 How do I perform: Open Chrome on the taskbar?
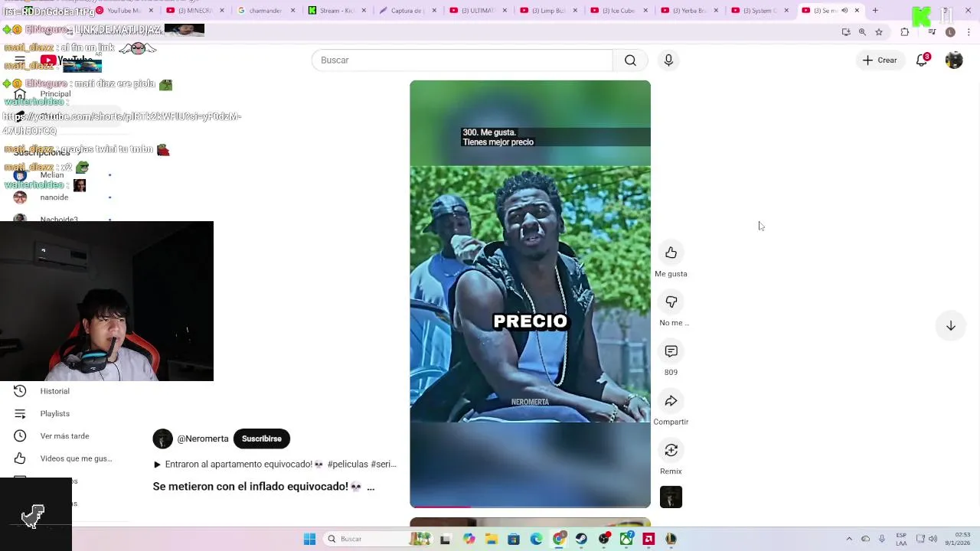(x=559, y=539)
